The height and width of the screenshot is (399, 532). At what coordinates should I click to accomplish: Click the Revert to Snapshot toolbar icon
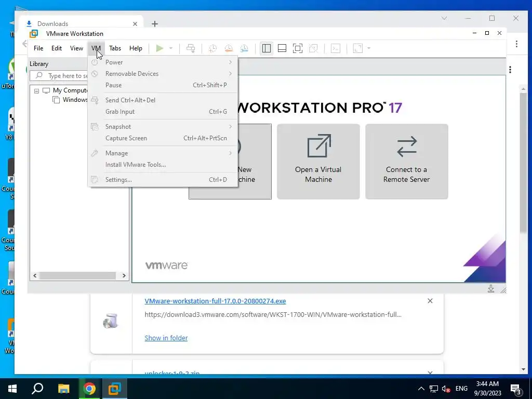[229, 48]
